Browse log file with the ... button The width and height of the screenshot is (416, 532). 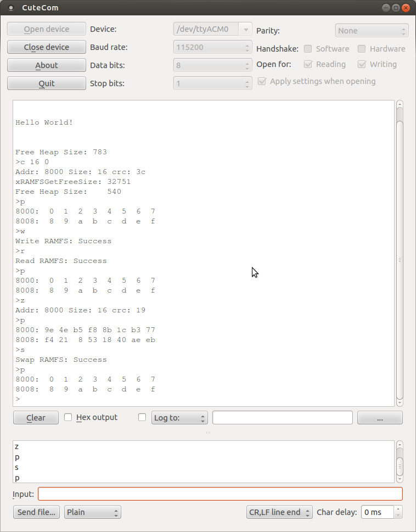[380, 418]
